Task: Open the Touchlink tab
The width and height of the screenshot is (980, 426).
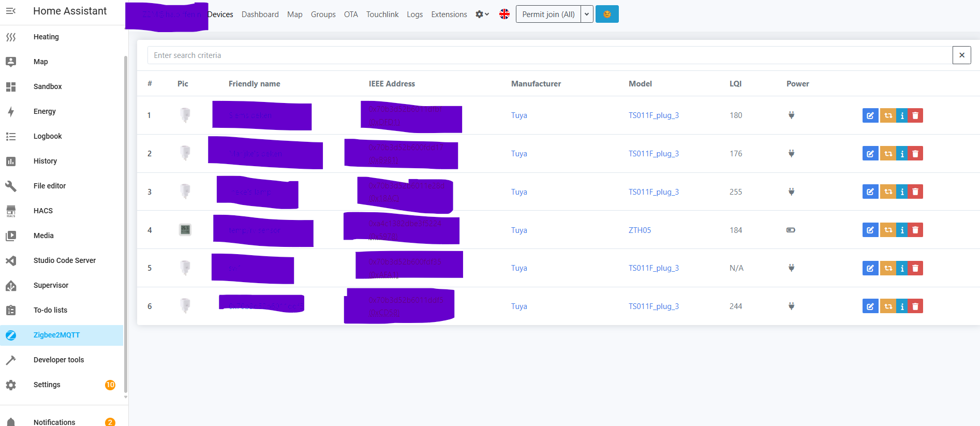Action: point(382,14)
